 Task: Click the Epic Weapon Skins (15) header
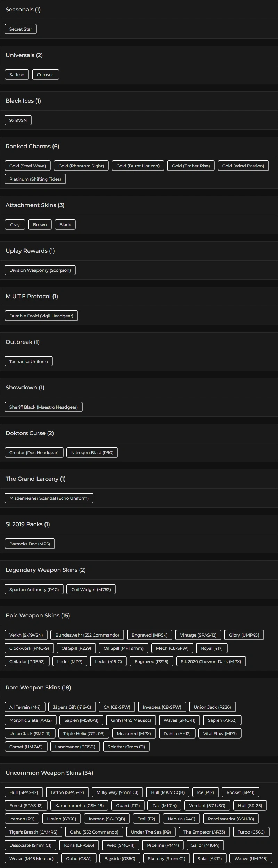38,616
